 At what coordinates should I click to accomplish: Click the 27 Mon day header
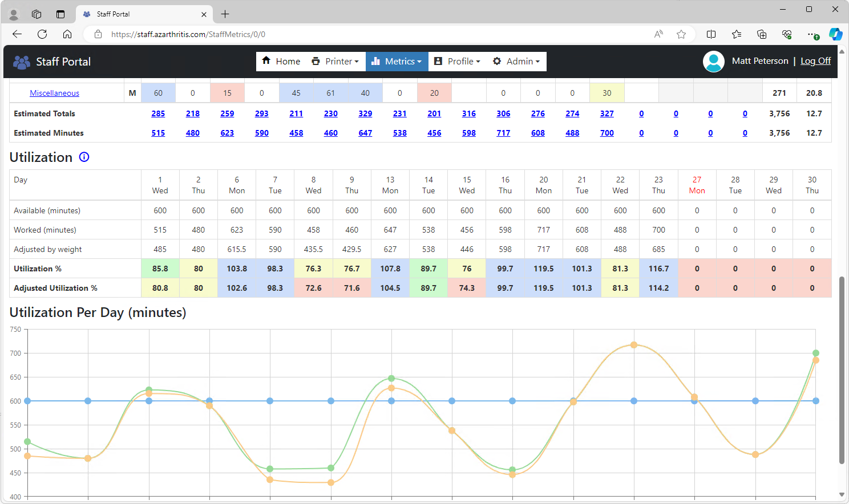(697, 185)
